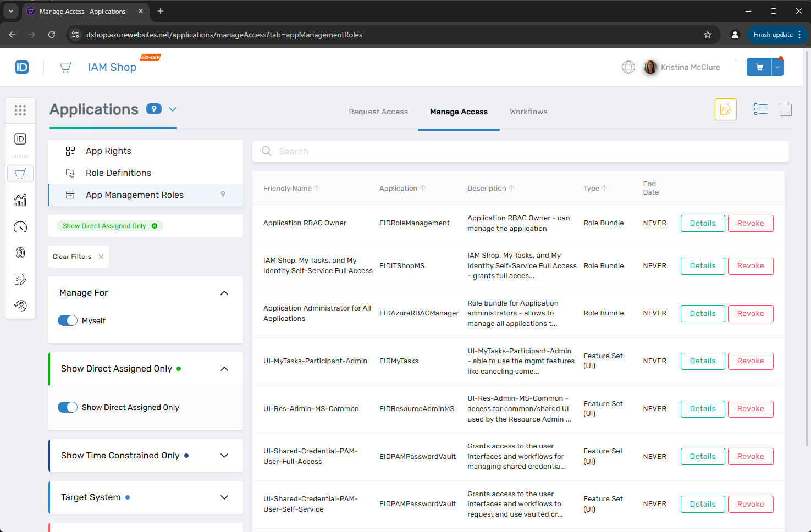
Task: View Details for Application RBAC Owner
Action: point(703,223)
